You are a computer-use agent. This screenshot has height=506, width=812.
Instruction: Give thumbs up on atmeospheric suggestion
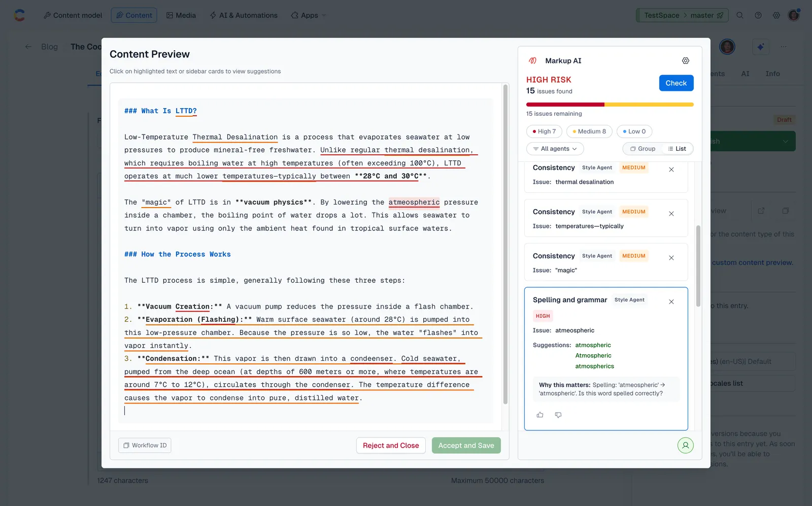(540, 415)
